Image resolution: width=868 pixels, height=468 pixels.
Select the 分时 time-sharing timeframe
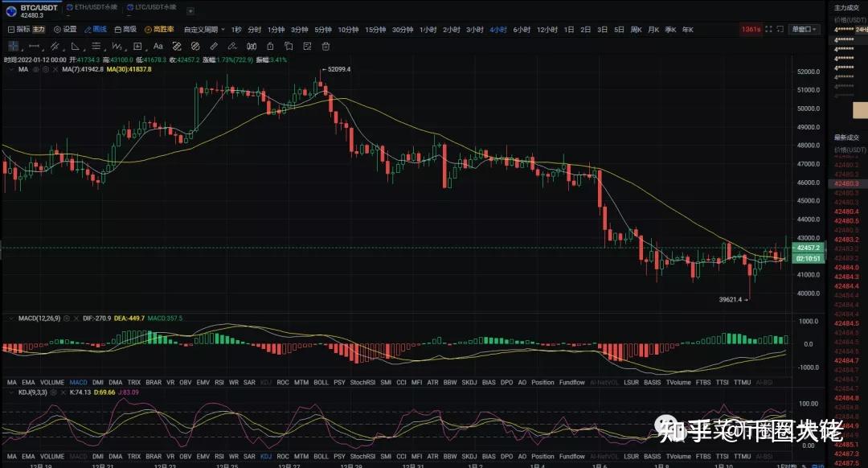[255, 30]
